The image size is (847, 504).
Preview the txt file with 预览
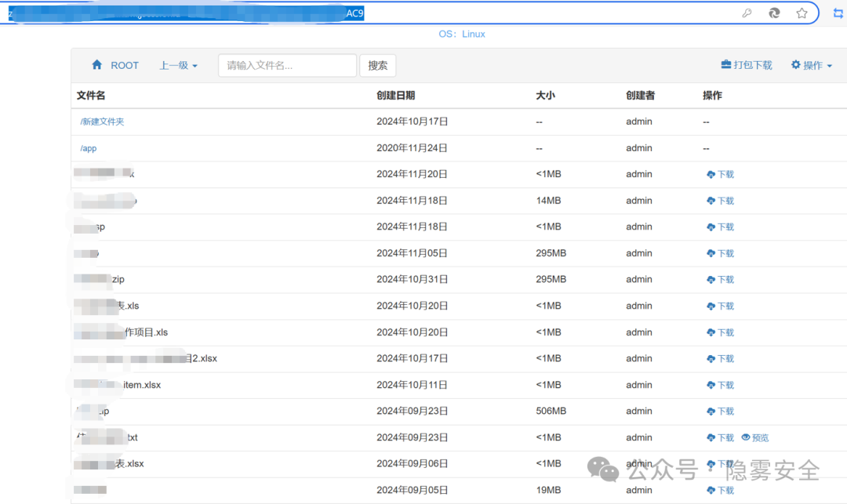755,437
